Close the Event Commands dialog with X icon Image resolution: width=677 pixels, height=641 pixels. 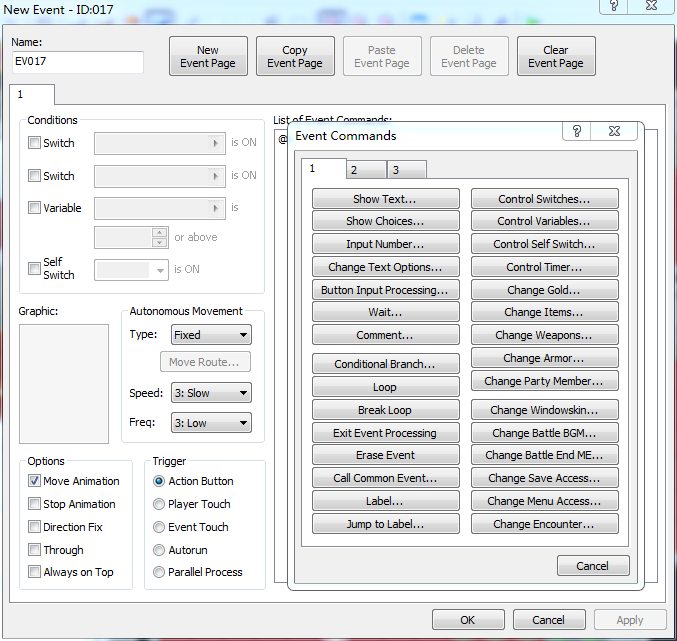[x=614, y=131]
